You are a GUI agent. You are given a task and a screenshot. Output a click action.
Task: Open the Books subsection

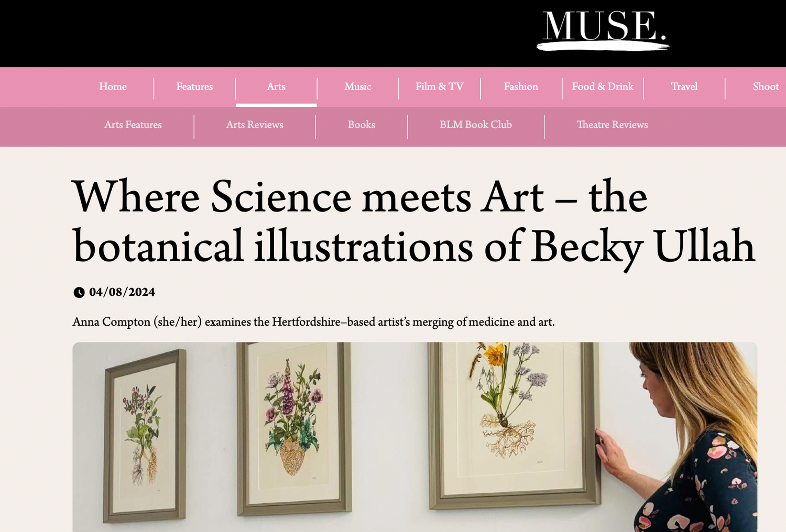pyautogui.click(x=362, y=125)
